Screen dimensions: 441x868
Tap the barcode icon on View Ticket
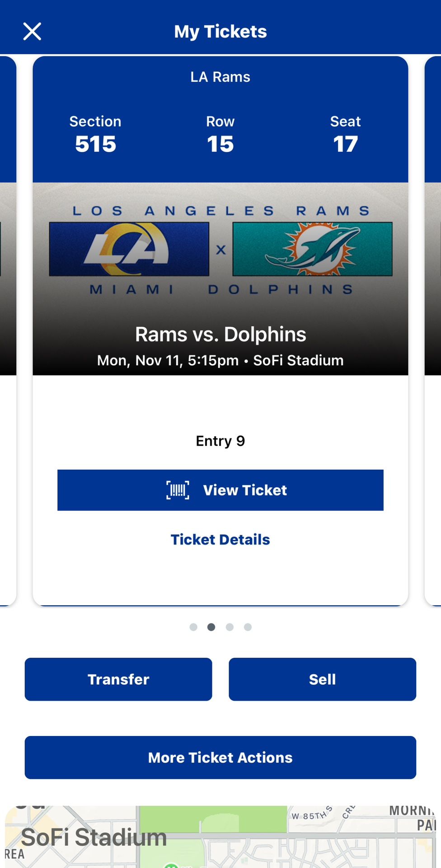click(178, 490)
